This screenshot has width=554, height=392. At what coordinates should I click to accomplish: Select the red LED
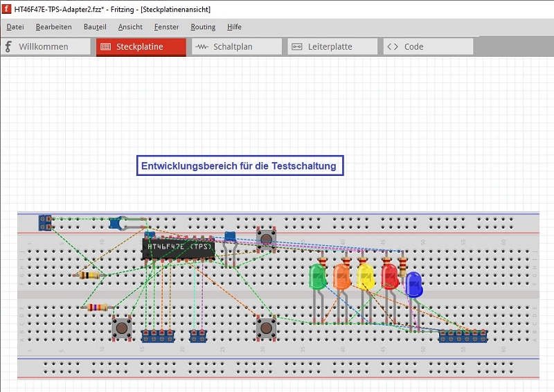point(390,276)
